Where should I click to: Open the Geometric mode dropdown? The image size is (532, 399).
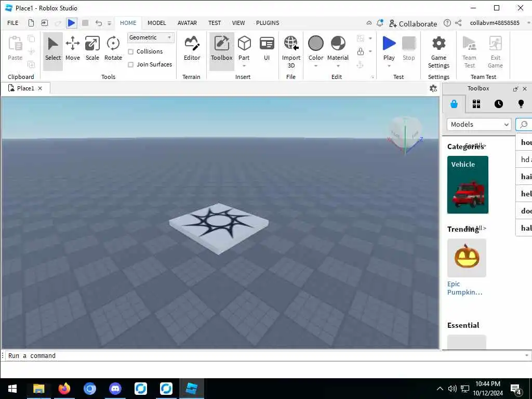point(151,37)
